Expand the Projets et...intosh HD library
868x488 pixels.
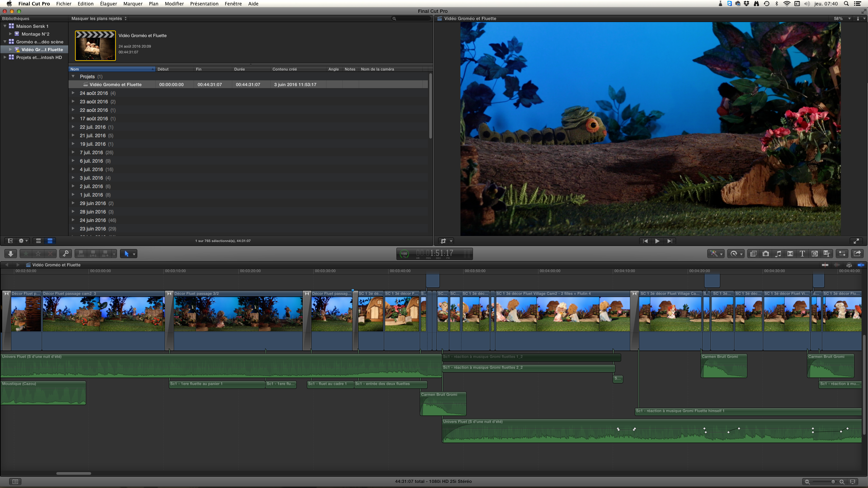click(5, 57)
